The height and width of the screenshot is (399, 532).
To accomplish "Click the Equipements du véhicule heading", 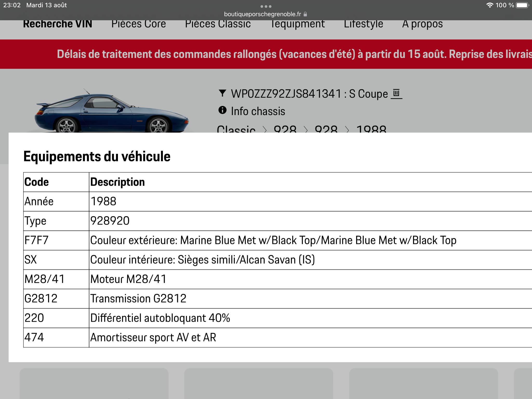I will pyautogui.click(x=97, y=156).
